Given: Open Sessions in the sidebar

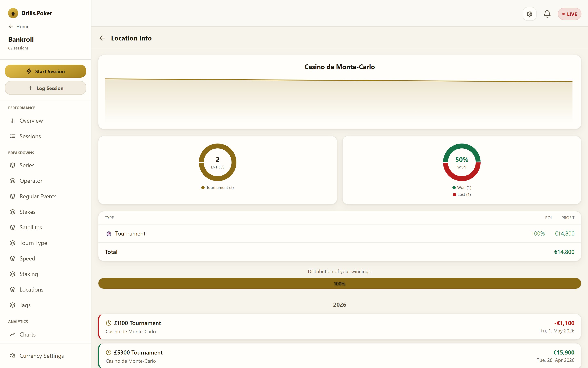Looking at the screenshot, I should pos(46,136).
